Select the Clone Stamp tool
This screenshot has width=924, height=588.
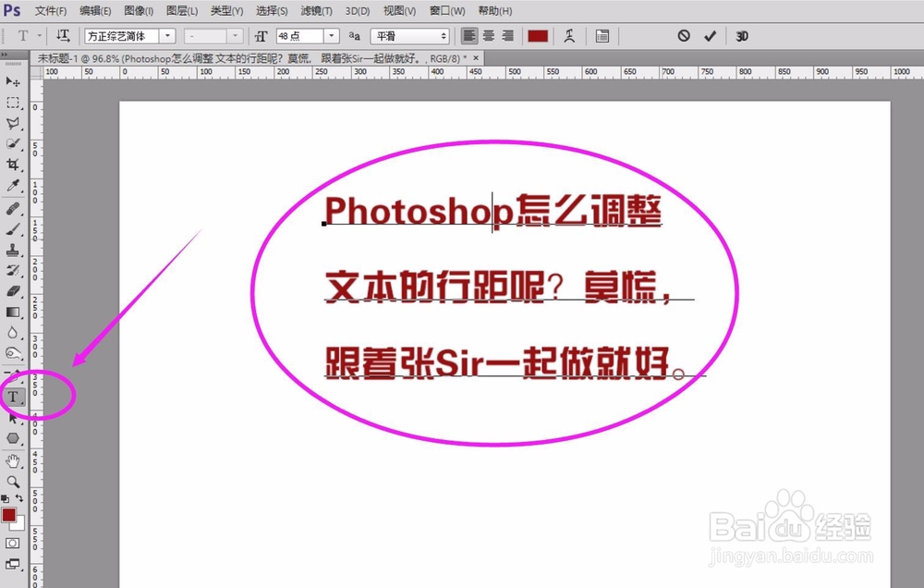(13, 250)
